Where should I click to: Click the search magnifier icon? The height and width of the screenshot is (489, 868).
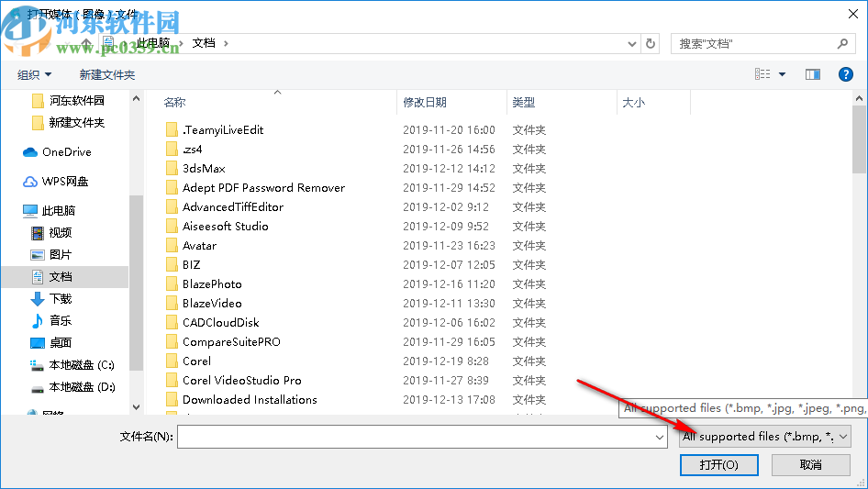click(842, 43)
